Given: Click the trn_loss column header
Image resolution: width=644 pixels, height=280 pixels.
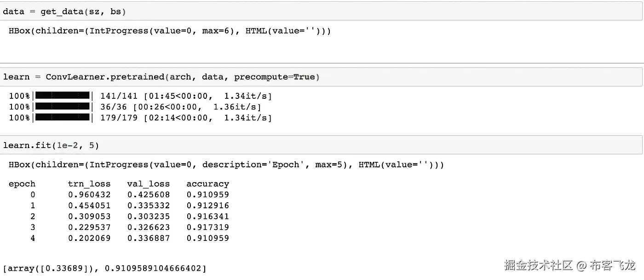Looking at the screenshot, I should click(89, 184).
